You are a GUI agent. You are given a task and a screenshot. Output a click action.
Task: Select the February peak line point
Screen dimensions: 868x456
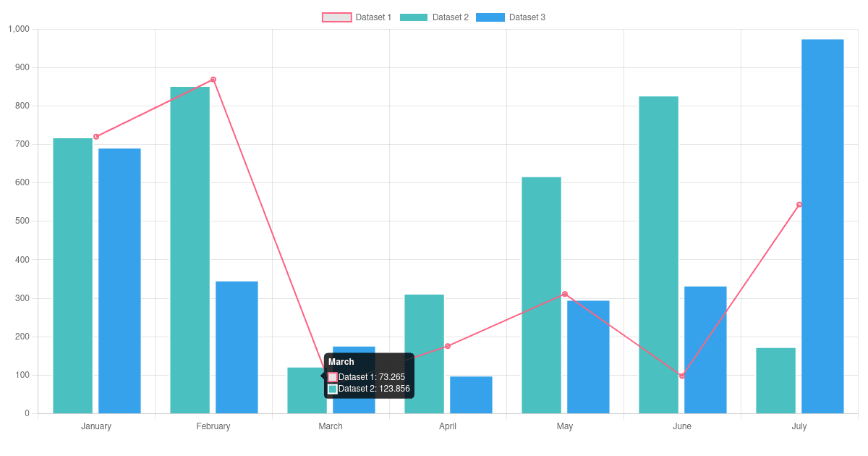click(x=213, y=80)
